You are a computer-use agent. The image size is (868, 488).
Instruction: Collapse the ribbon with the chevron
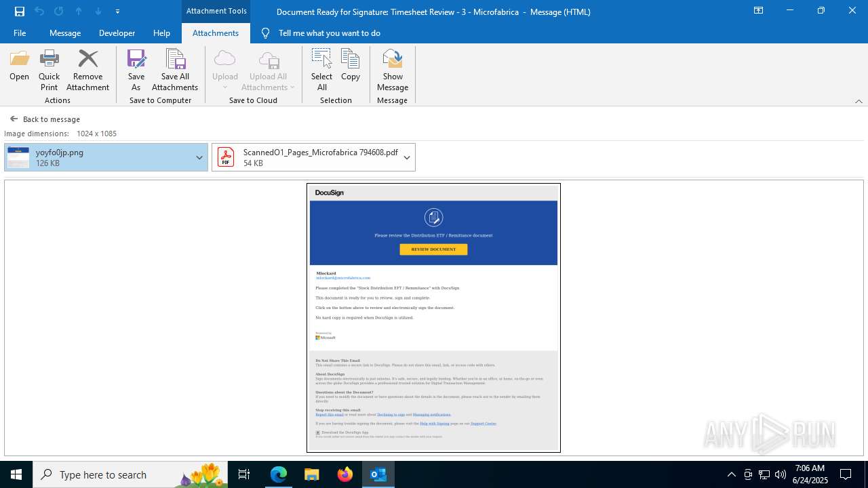(x=859, y=101)
